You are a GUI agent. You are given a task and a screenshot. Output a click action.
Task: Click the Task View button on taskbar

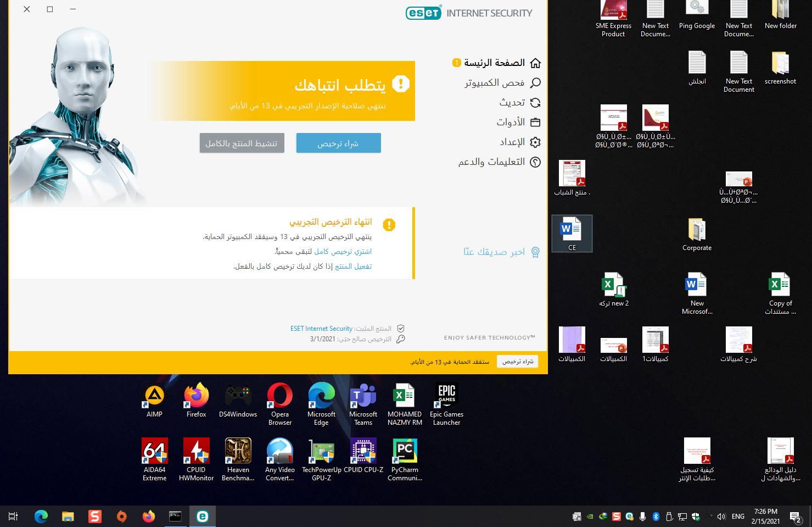pyautogui.click(x=14, y=516)
